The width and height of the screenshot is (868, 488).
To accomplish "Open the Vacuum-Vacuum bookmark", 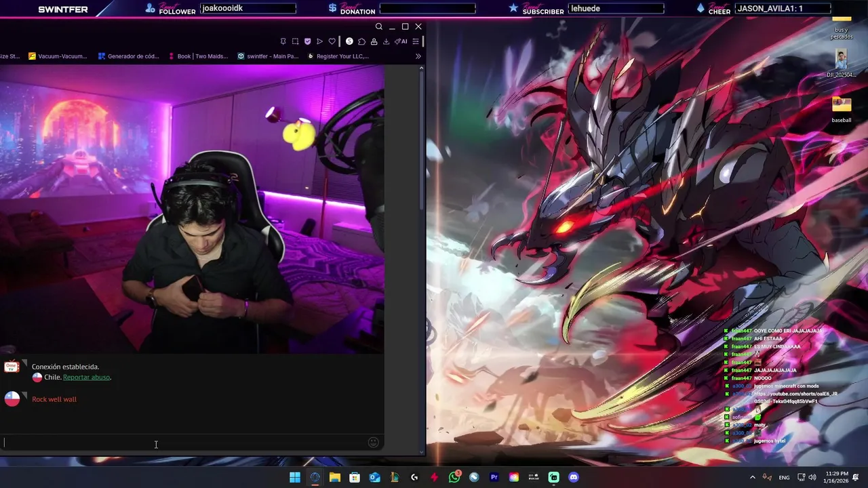I will click(58, 56).
